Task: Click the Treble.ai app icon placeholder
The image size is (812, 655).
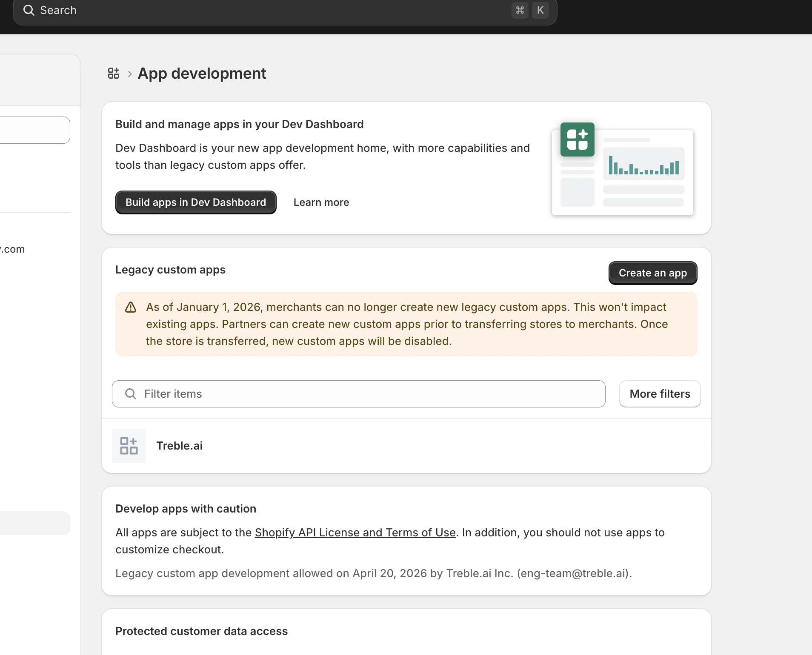Action: [129, 445]
